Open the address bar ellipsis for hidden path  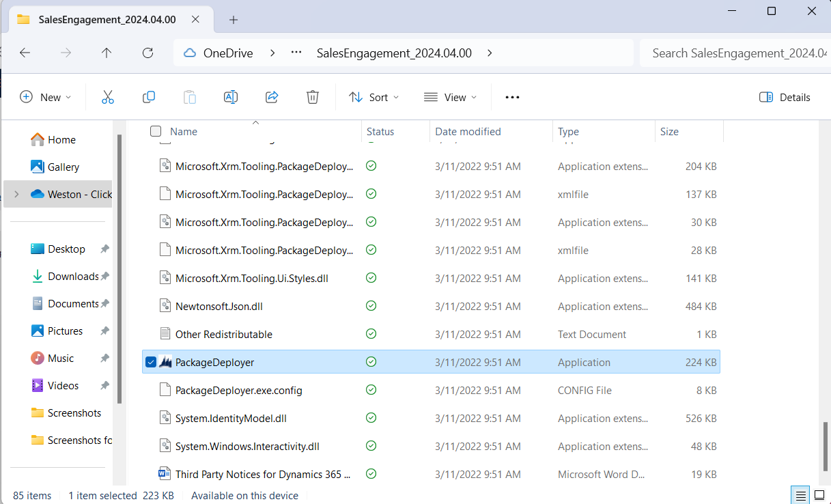click(x=296, y=53)
